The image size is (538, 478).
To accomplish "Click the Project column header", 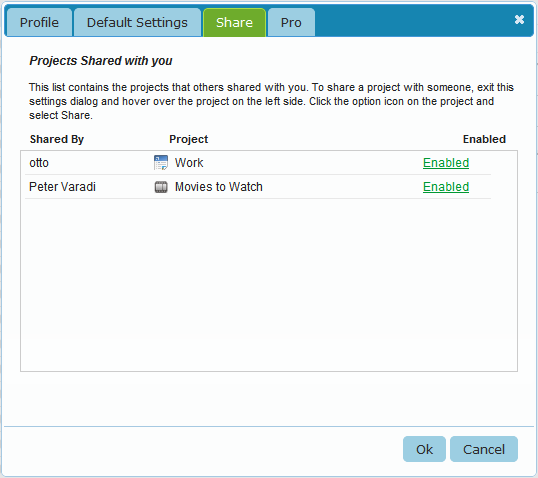I will point(188,139).
